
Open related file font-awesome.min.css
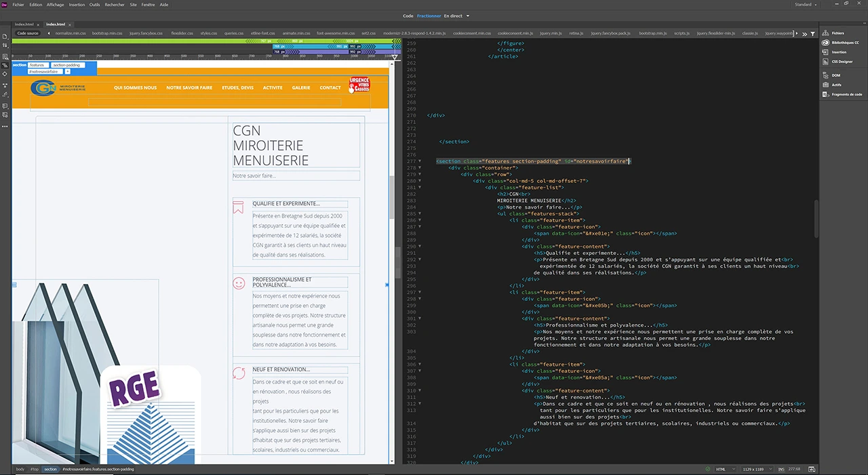336,33
